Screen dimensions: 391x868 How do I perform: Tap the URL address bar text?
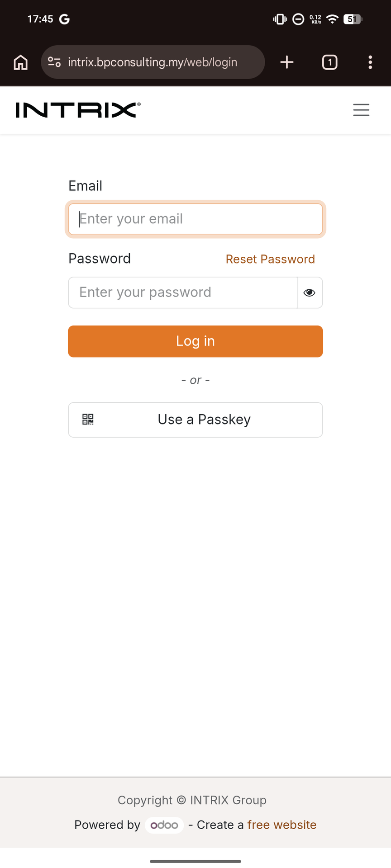click(x=153, y=62)
